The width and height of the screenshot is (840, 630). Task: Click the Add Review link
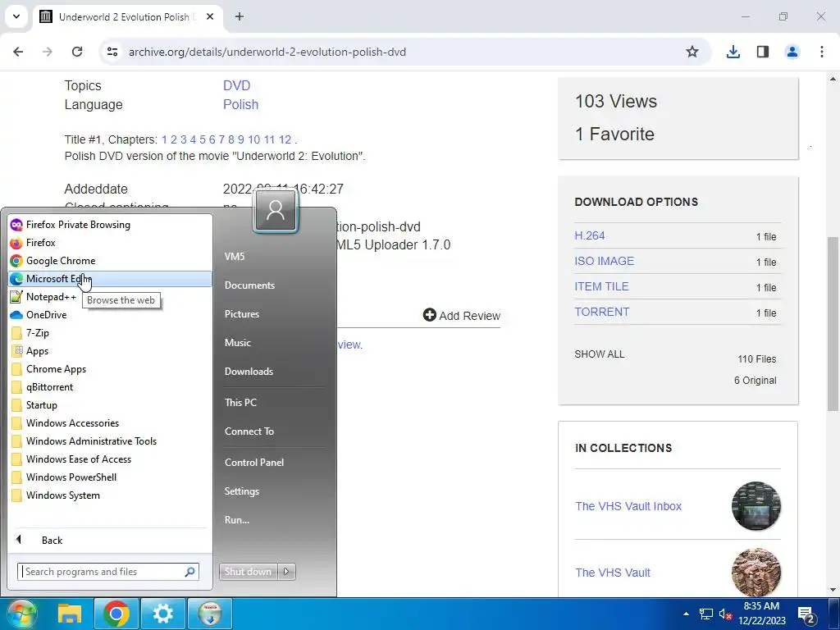(462, 316)
